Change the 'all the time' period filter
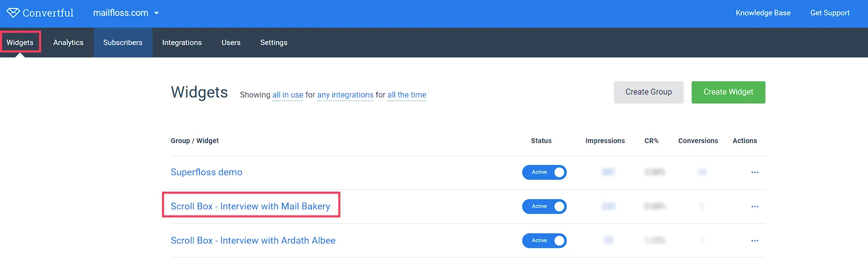868x262 pixels. 407,95
